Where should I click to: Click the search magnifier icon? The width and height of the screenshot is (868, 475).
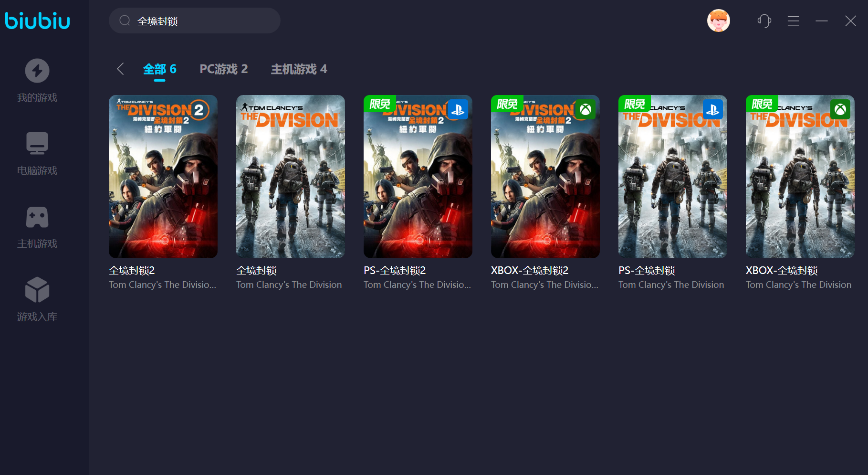tap(125, 21)
